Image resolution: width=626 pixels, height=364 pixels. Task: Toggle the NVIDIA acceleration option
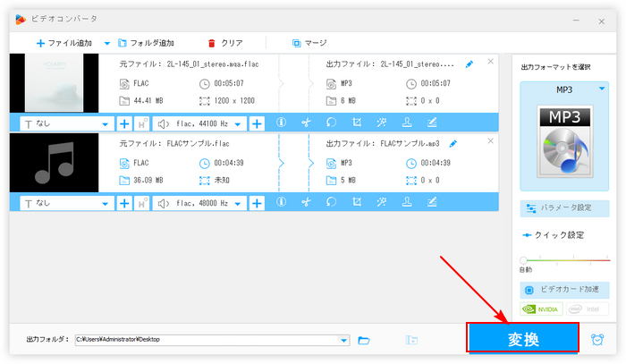click(541, 309)
